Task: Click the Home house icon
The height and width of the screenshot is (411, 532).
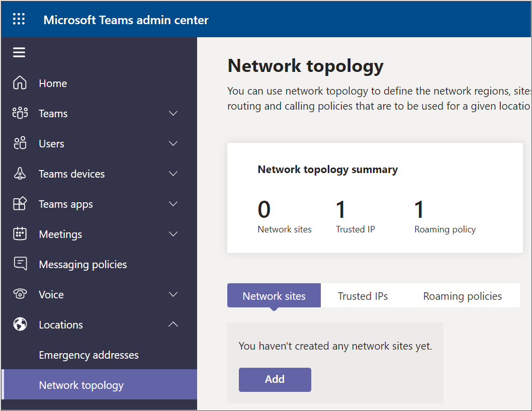Action: (20, 83)
